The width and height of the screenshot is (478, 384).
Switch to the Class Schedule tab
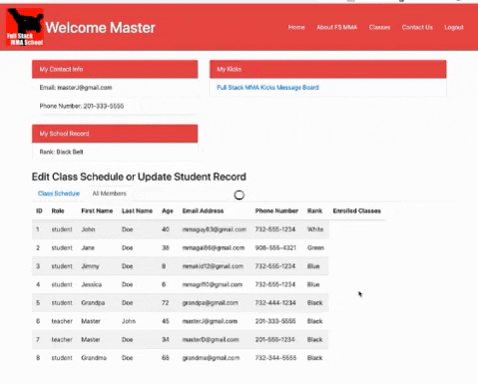pos(59,193)
